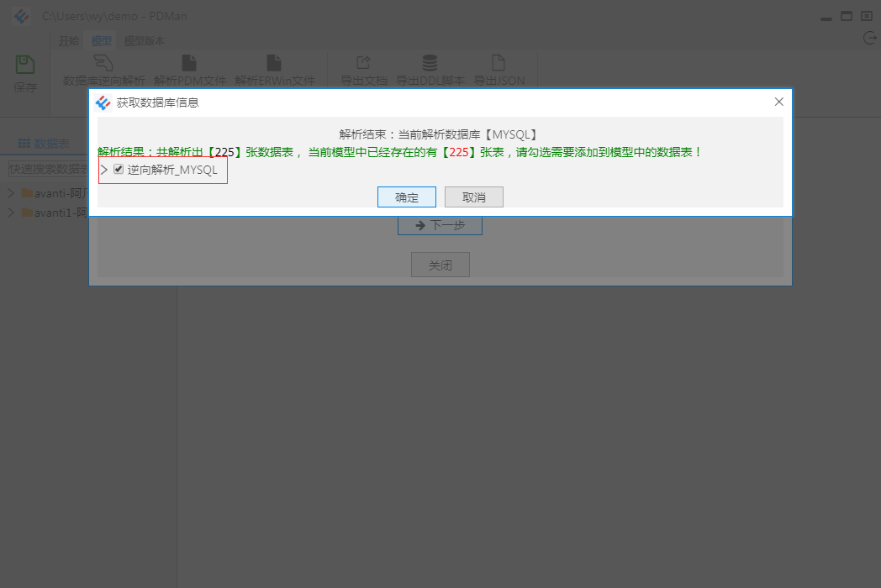Select the 数据表 side tab
This screenshot has height=588, width=881.
(x=44, y=143)
